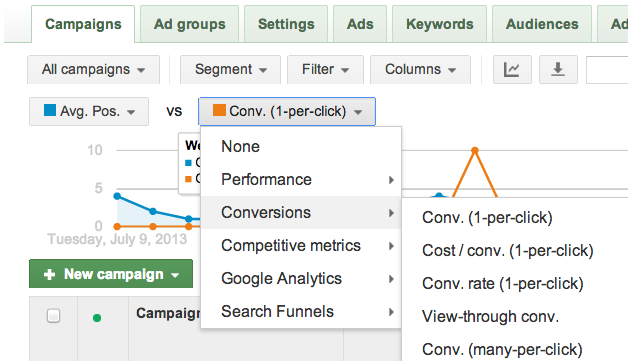Viewport: 628px width, 361px height.
Task: Open the Segment dropdown
Action: click(x=230, y=70)
